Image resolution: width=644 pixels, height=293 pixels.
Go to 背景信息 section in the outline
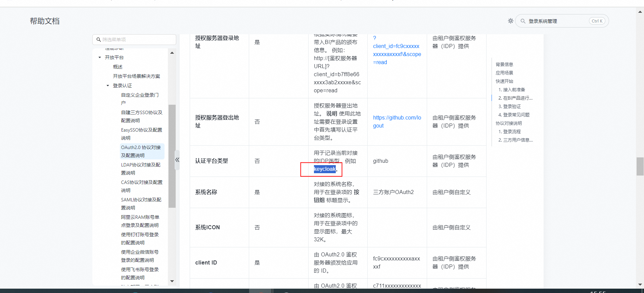tap(504, 64)
